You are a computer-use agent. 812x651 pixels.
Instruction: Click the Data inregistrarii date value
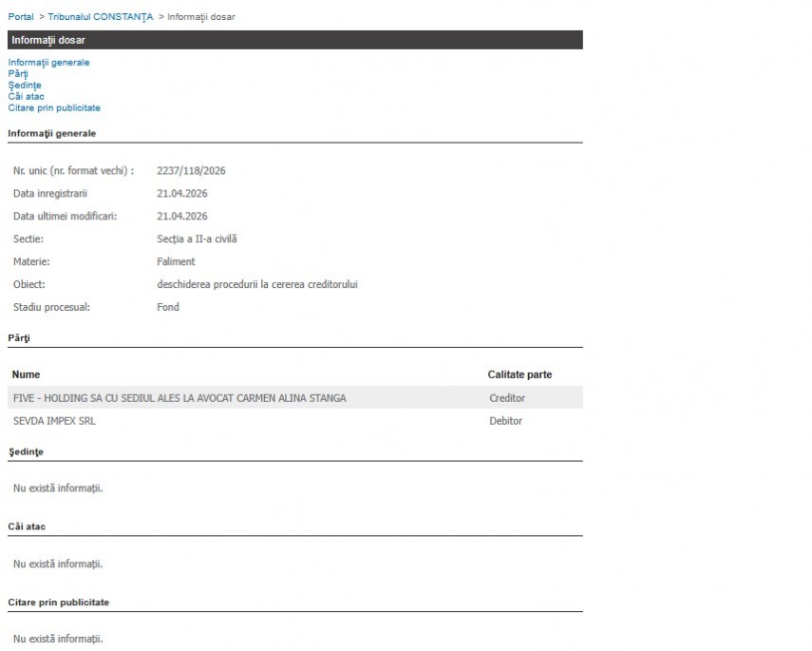[181, 194]
